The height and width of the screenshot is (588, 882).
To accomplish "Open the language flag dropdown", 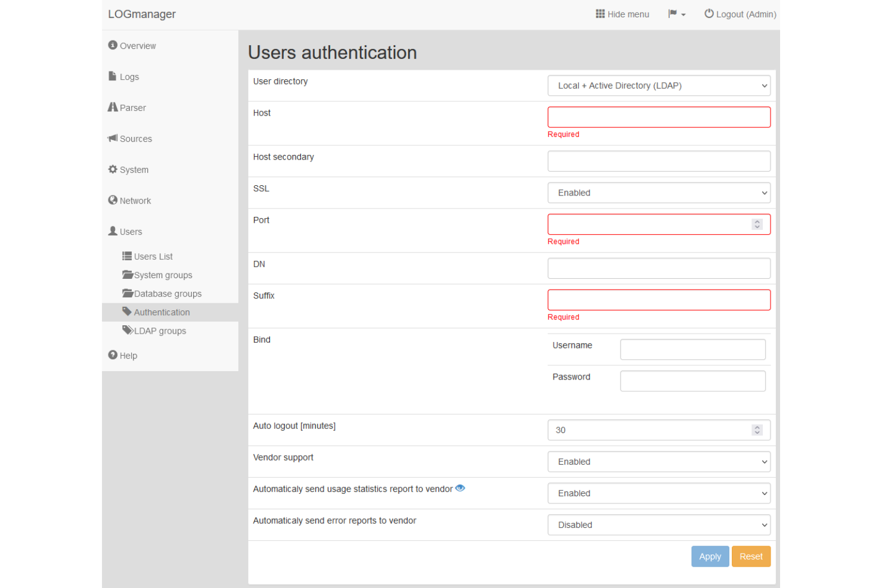I will pyautogui.click(x=676, y=14).
